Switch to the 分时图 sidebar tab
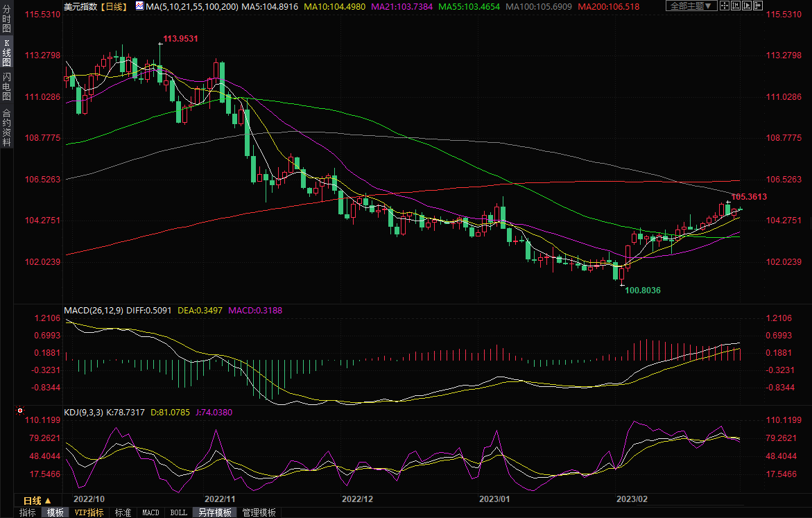The image size is (812, 518). [x=6, y=22]
